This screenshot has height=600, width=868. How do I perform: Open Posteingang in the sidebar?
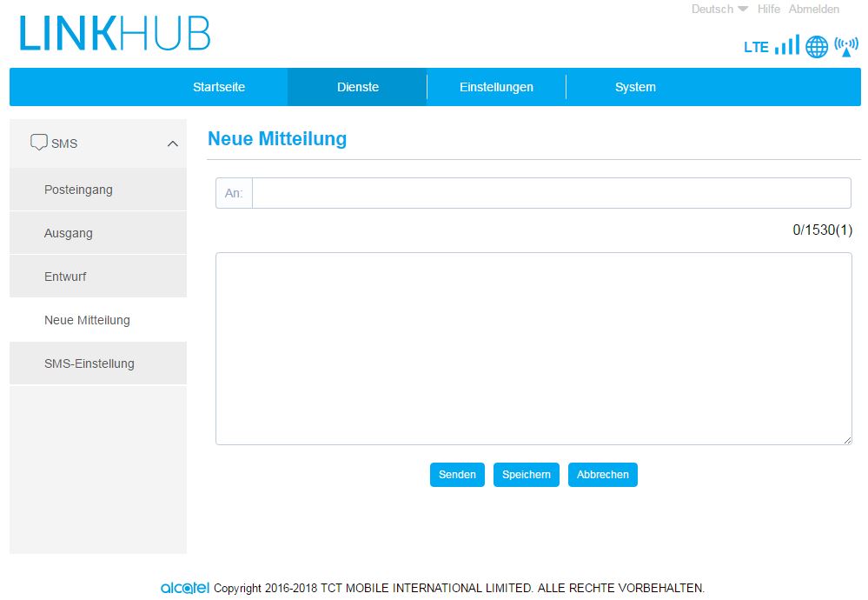tap(78, 190)
